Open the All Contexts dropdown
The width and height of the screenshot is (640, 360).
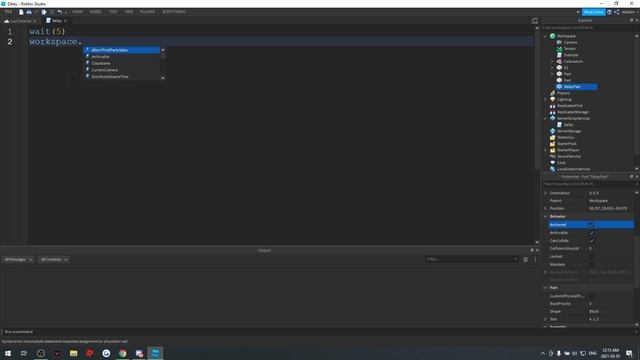click(53, 259)
